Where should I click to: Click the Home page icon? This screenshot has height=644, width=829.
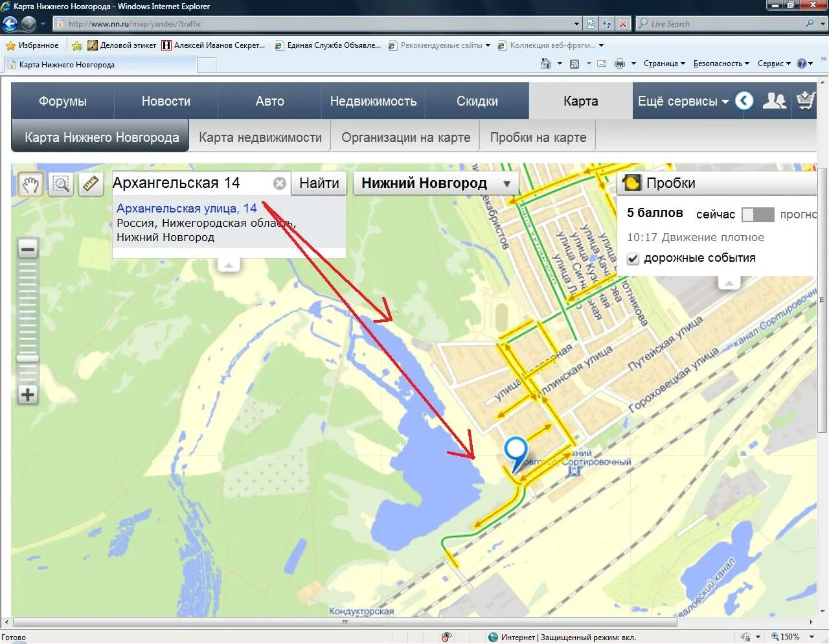pos(546,63)
